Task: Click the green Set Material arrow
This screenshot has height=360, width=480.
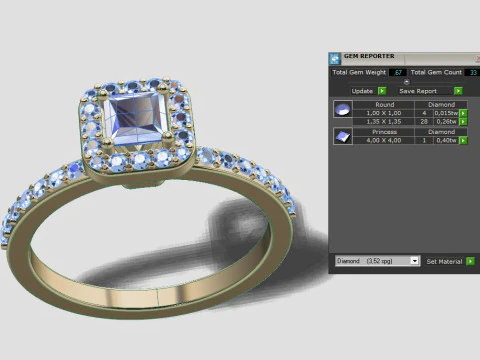Action: 470,261
